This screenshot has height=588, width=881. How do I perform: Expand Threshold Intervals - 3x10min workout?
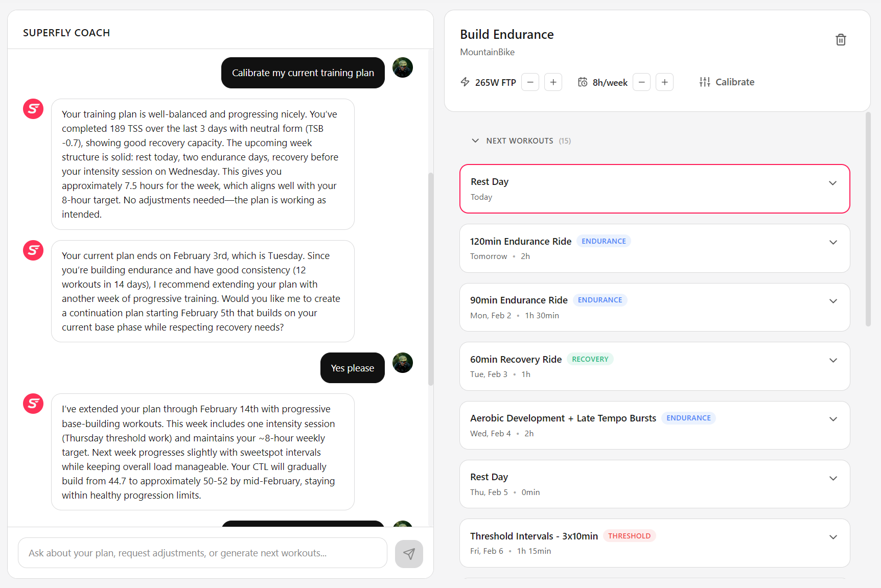(x=833, y=537)
